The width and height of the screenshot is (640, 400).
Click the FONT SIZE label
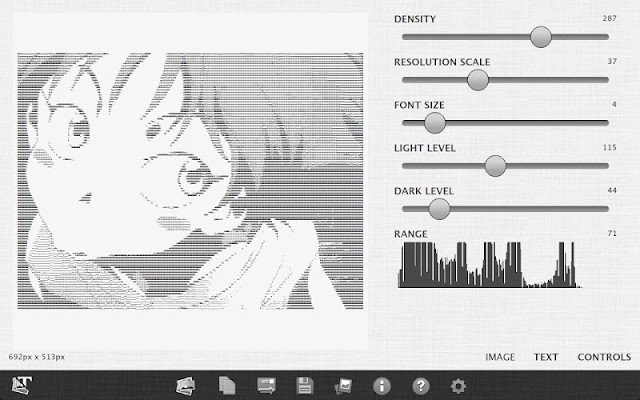pos(419,105)
